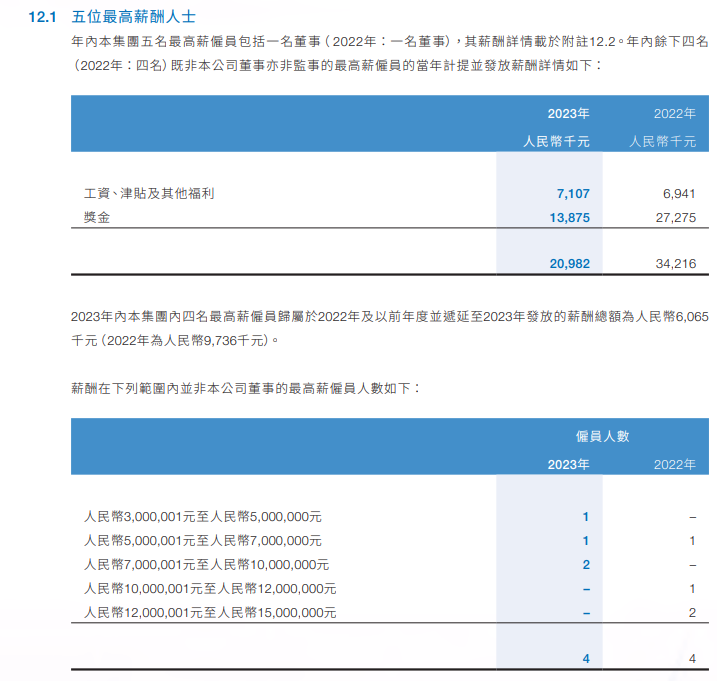Select row 人民幣12,000,001元至人民幣15,000,000元
717x681 pixels.
pyautogui.click(x=390, y=612)
